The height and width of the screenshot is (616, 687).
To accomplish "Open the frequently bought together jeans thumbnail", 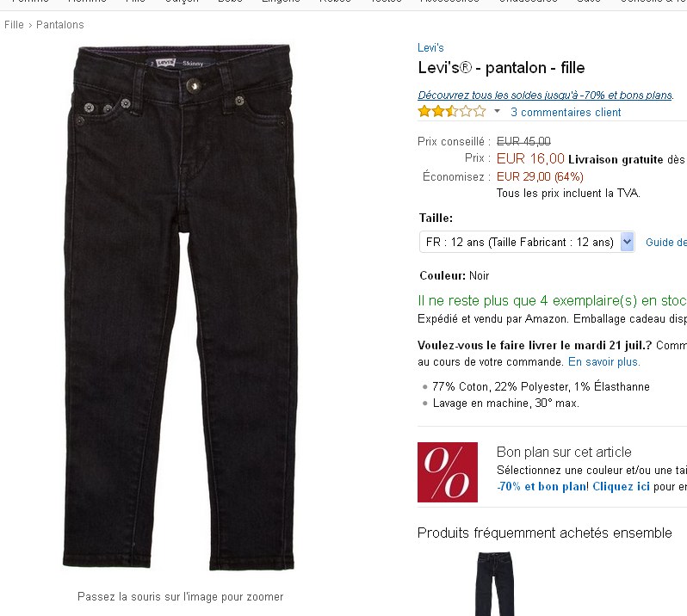I will (x=494, y=583).
